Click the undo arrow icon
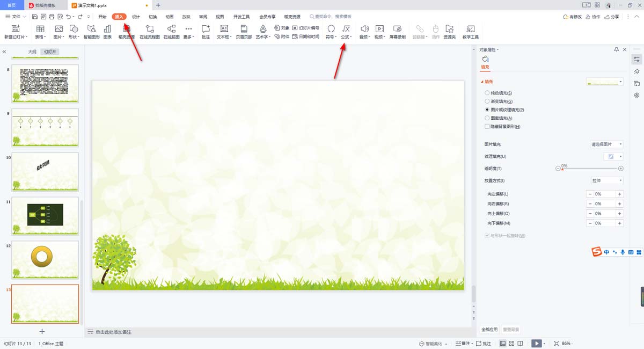The width and height of the screenshot is (644, 349). (69, 17)
